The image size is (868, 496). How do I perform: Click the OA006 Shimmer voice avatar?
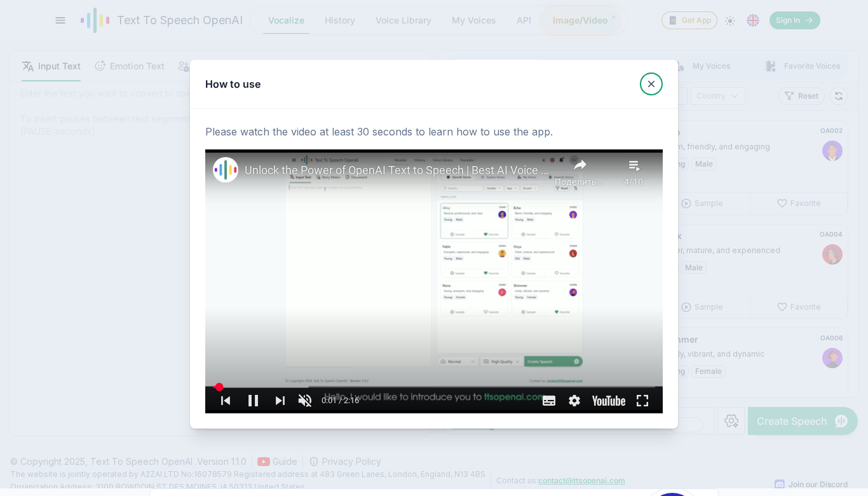(832, 358)
